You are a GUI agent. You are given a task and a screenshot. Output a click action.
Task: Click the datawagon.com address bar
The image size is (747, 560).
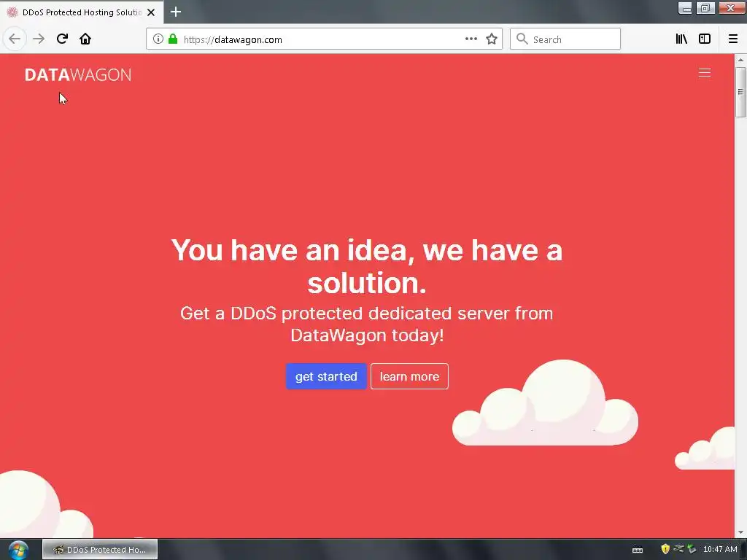click(x=322, y=39)
